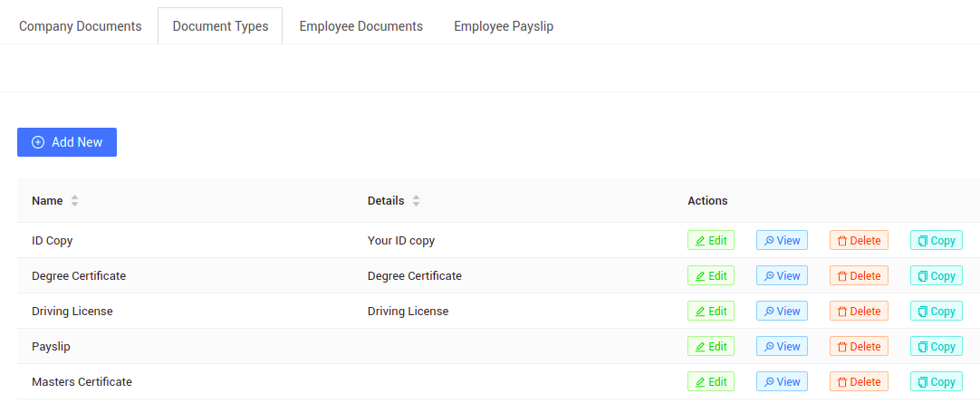Delete the ID Copy document type
Image resolution: width=980 pixels, height=413 pixels.
(859, 241)
